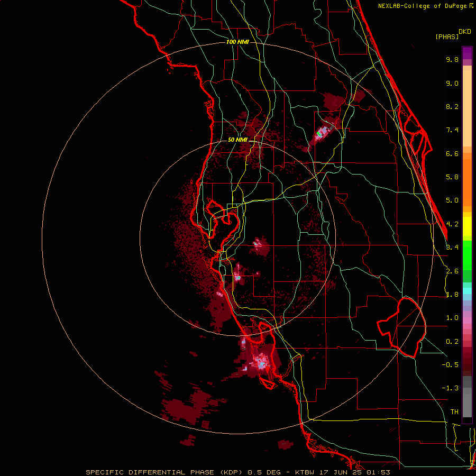Click the 6.6 value on the legend
This screenshot has width=476, height=476.
click(x=452, y=153)
